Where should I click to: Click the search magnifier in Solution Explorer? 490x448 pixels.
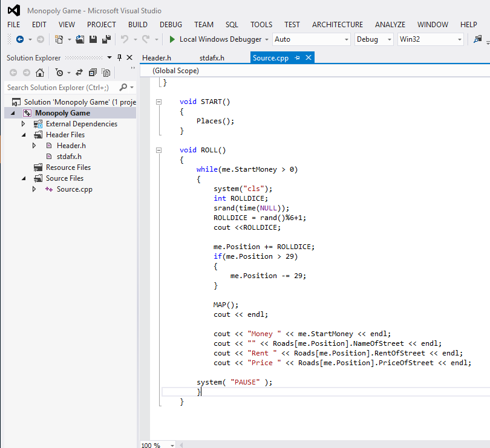pyautogui.click(x=123, y=88)
